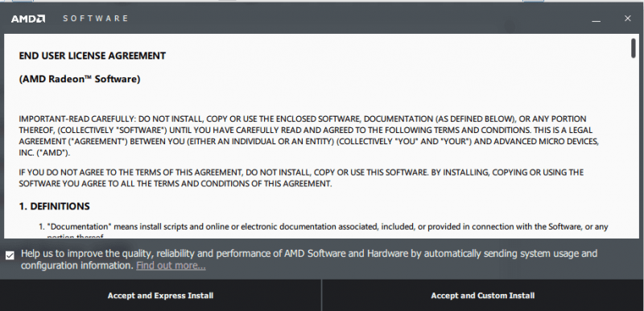Click the Documentation definition list item

tap(324, 231)
